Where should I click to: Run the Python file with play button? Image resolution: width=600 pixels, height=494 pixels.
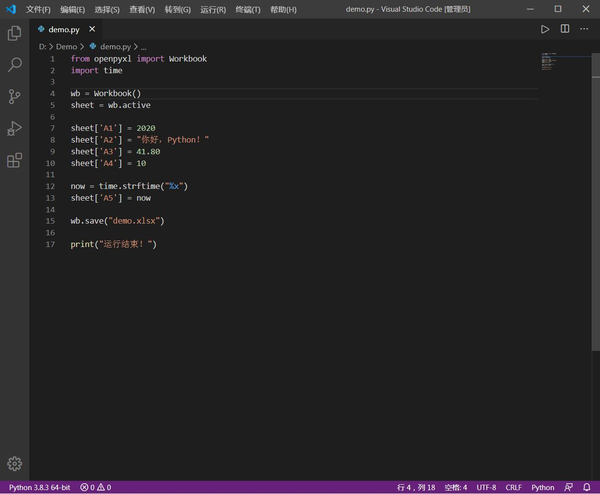(x=546, y=30)
